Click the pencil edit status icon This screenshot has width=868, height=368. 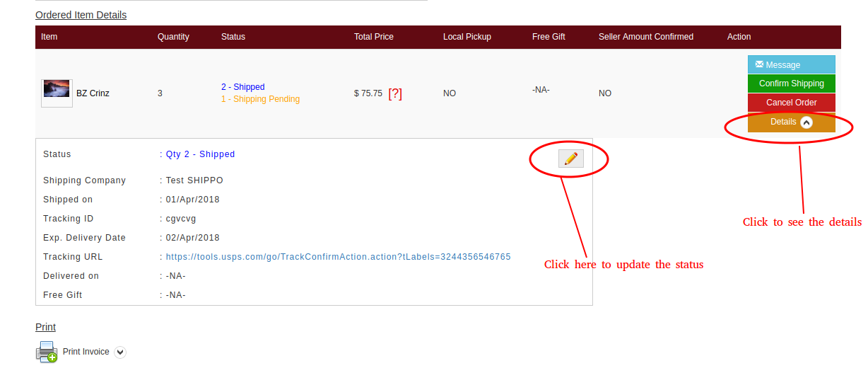coord(571,159)
